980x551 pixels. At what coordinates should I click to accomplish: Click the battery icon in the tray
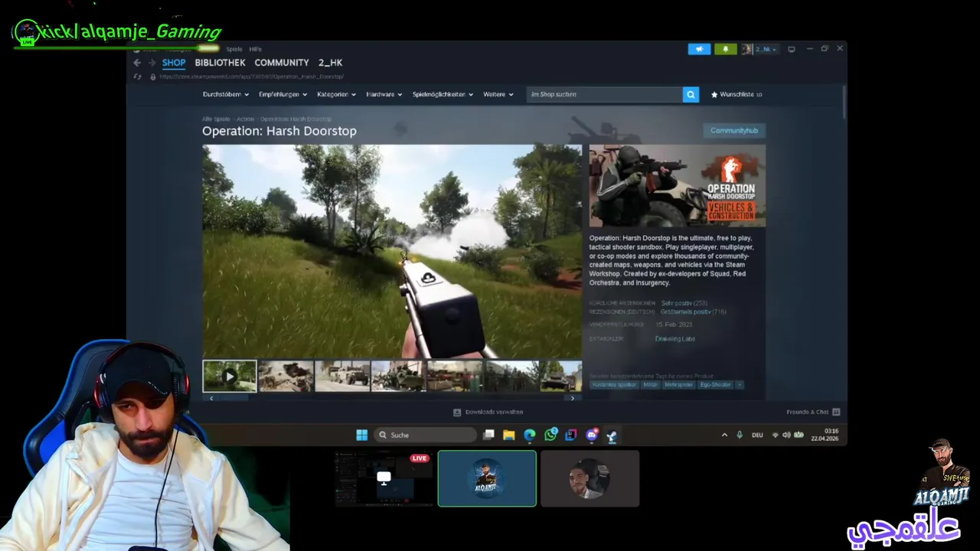[x=799, y=435]
